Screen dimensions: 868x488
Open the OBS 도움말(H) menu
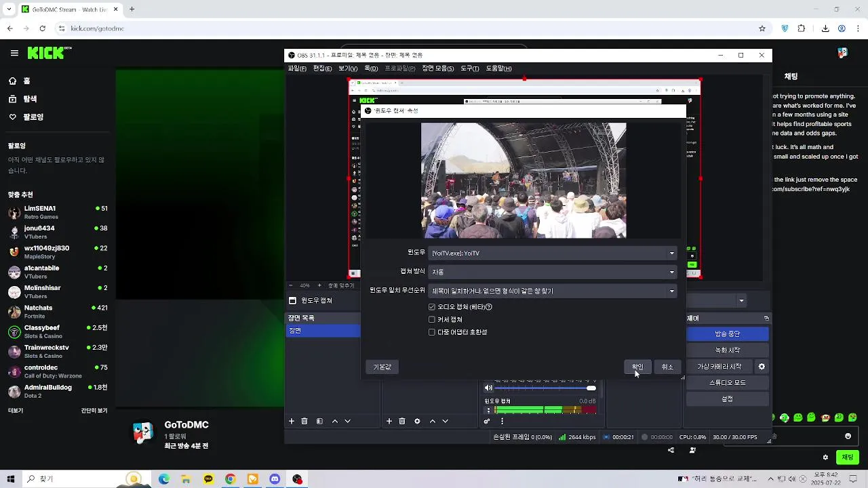(498, 68)
